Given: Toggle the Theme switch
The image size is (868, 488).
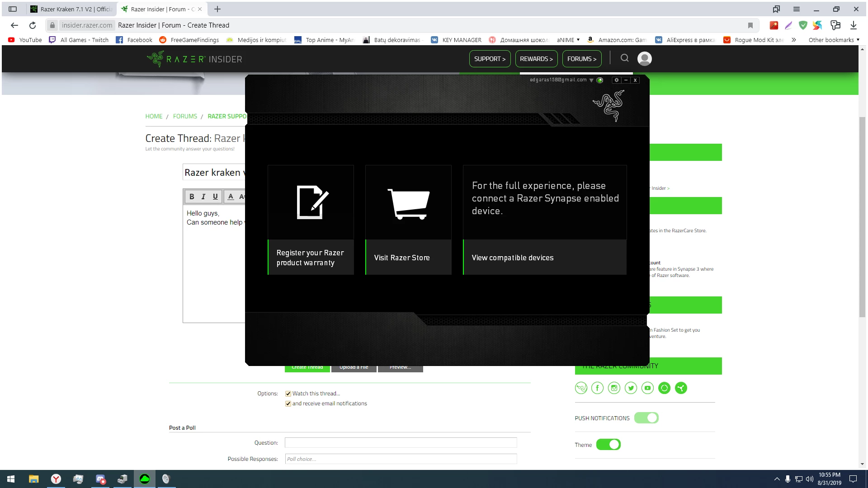Looking at the screenshot, I should coord(608,445).
